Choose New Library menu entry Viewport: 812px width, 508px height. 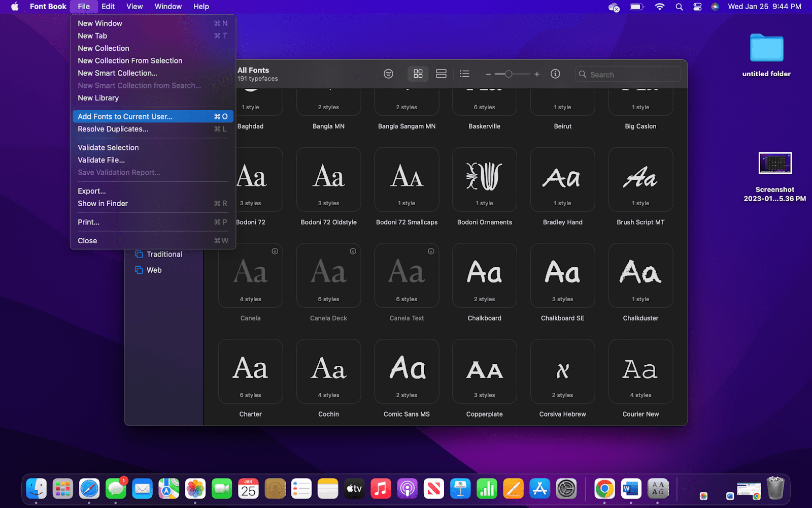tap(153, 98)
